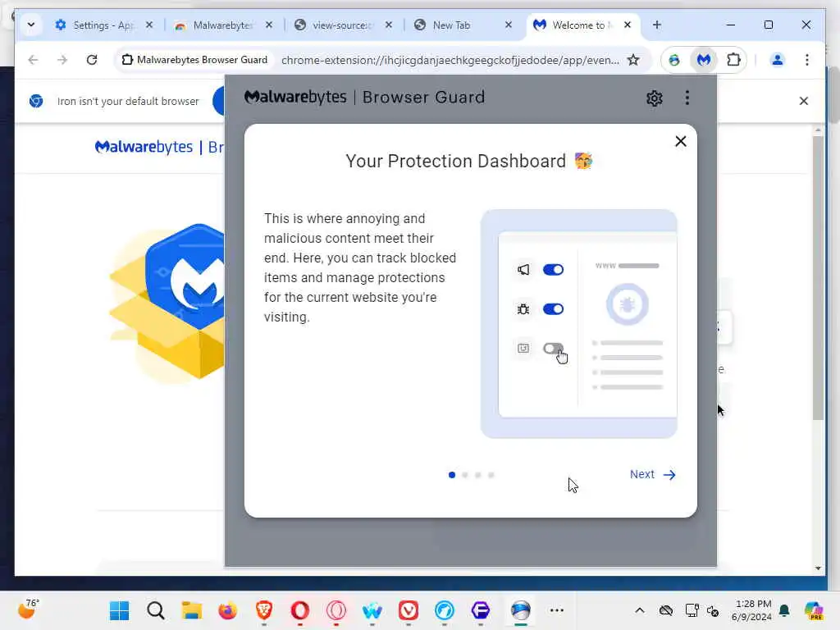
Task: Open the profile avatar menu
Action: click(778, 60)
